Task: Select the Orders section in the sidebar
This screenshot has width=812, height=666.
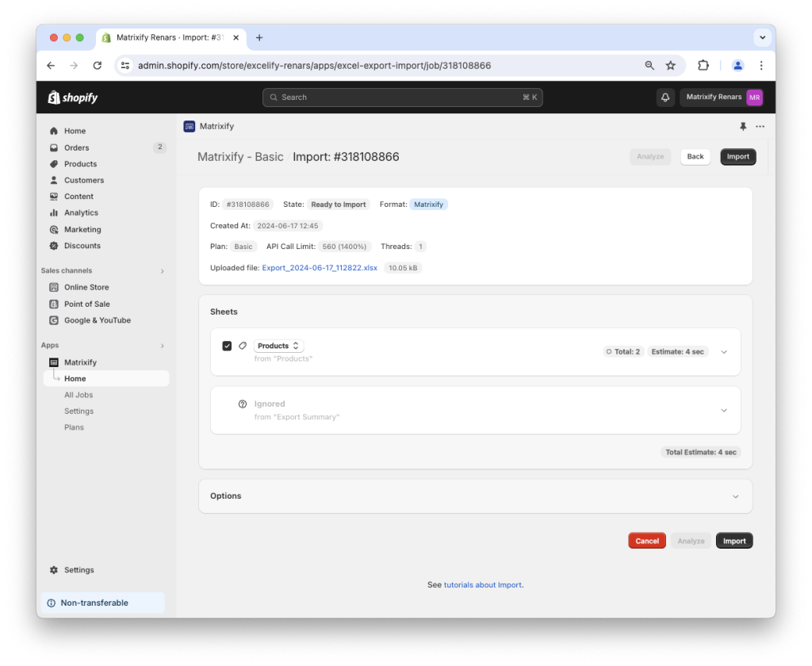Action: (x=75, y=147)
